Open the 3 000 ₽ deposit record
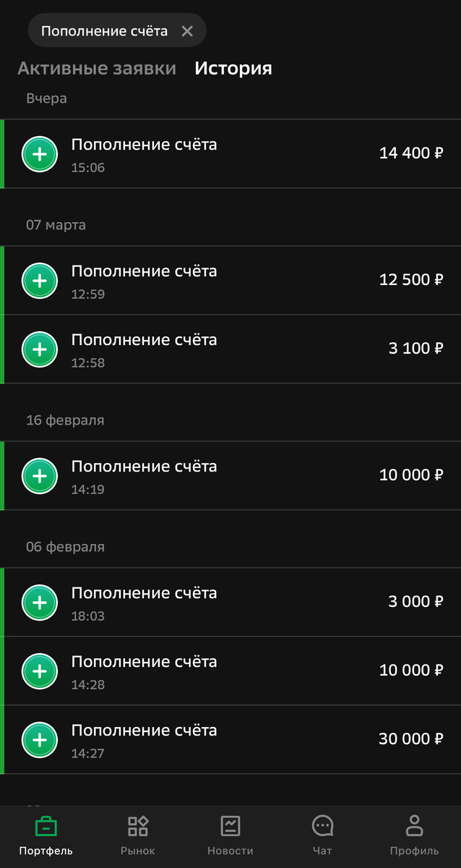461x868 pixels. 231,603
